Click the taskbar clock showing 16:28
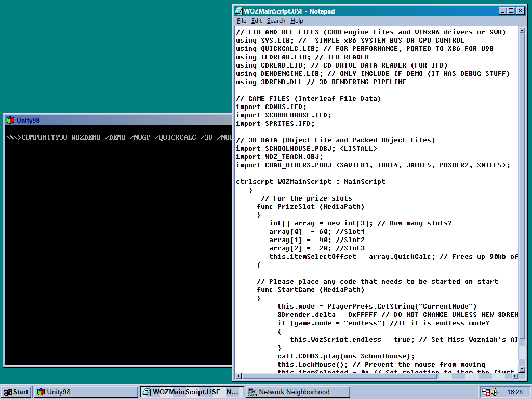Viewport: 532px width, 399px height. point(515,392)
